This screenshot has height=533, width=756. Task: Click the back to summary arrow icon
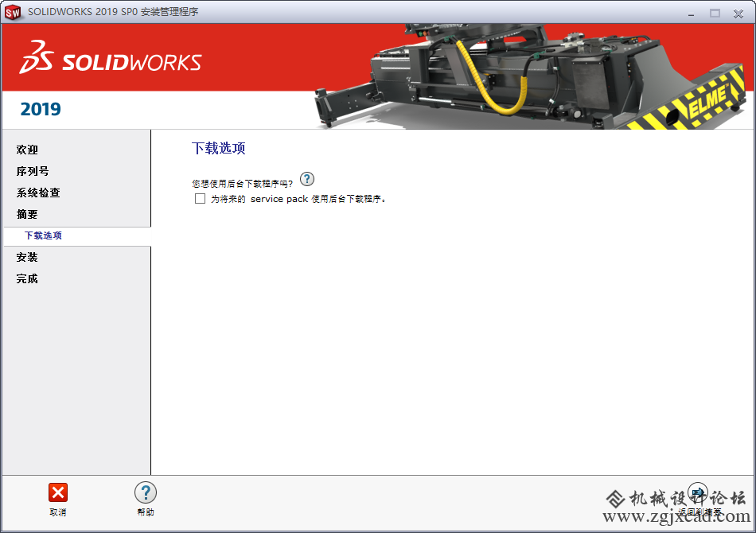click(698, 492)
